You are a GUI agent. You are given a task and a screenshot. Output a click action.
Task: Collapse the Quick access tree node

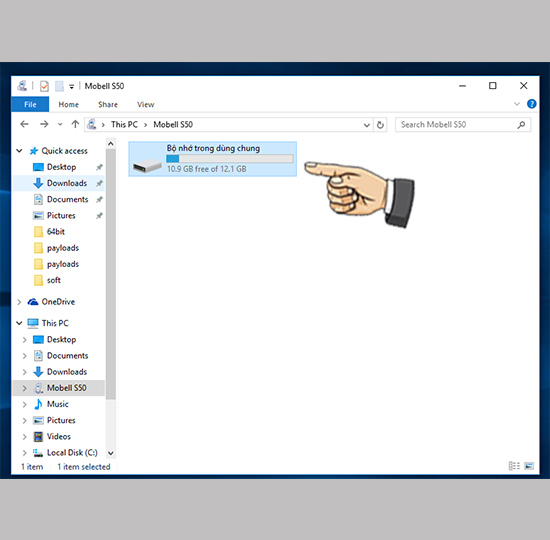[x=19, y=151]
